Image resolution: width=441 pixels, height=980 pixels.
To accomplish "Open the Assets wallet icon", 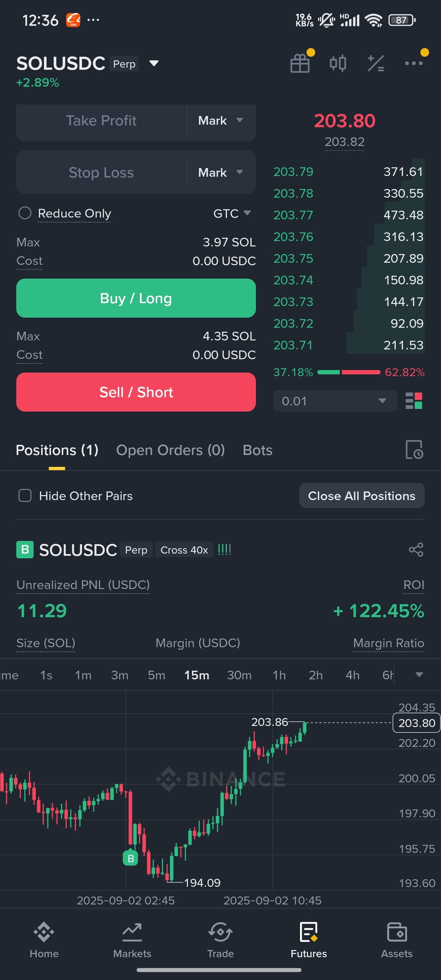I will click(x=397, y=932).
